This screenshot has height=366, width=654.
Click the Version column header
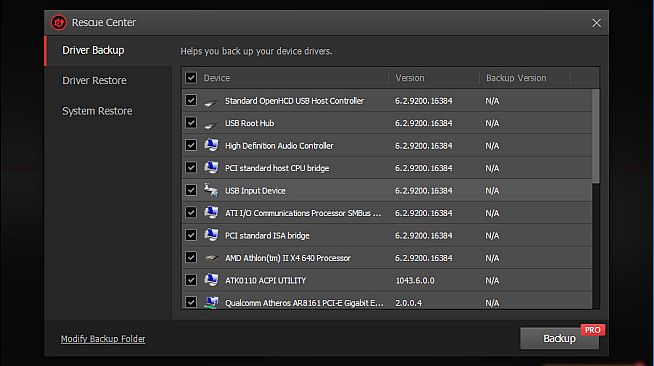(x=410, y=78)
